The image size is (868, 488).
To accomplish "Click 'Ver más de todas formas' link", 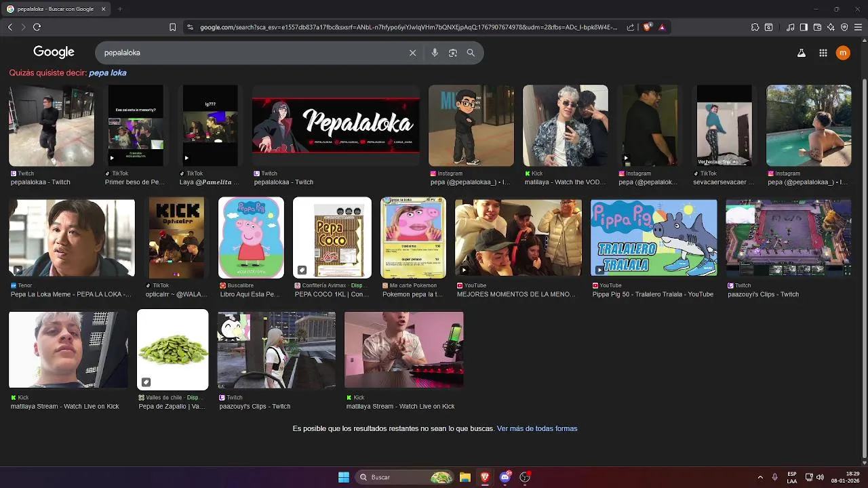I will (x=537, y=428).
